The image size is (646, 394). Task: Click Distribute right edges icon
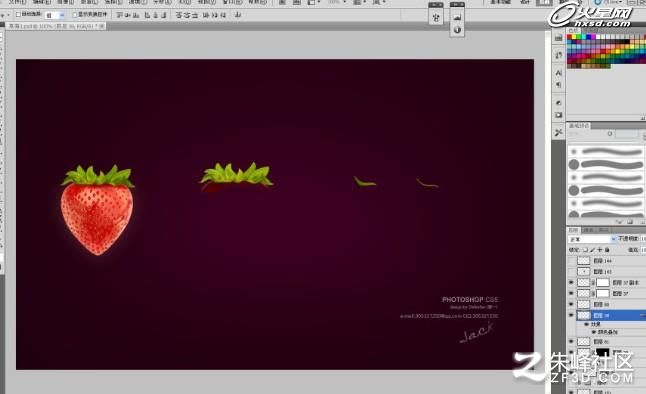[223, 15]
